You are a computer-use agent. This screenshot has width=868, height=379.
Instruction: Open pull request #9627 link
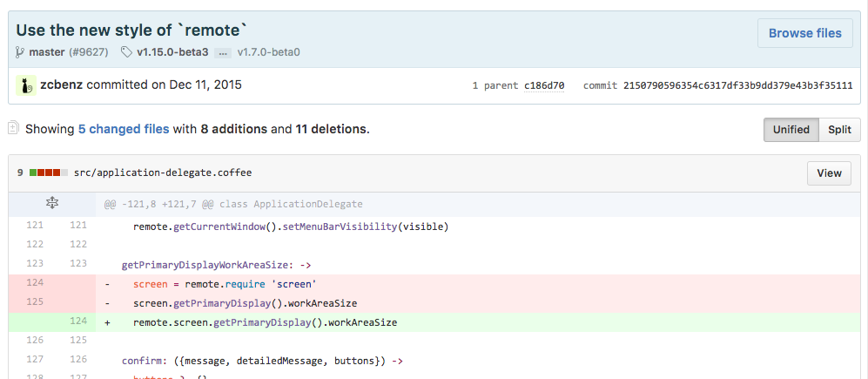(89, 52)
